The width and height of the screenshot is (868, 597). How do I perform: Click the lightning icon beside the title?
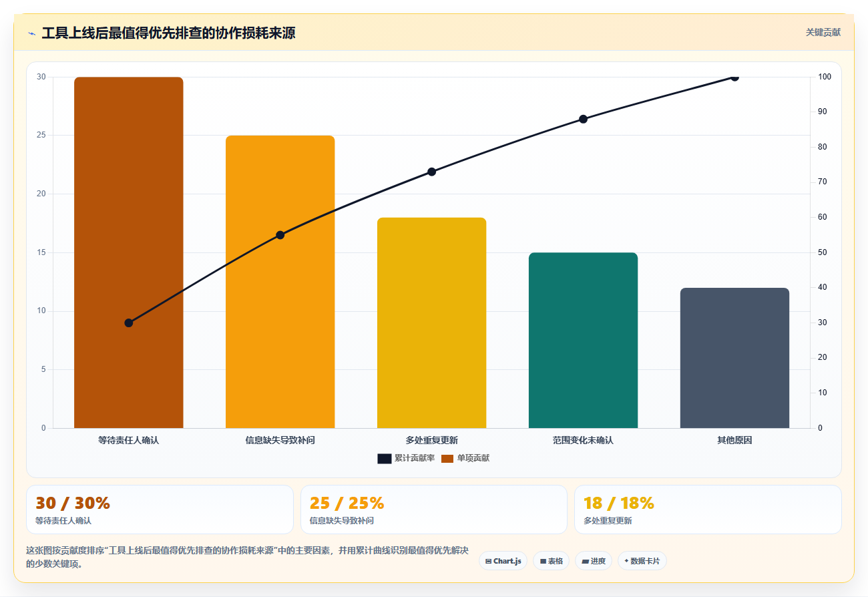click(31, 33)
